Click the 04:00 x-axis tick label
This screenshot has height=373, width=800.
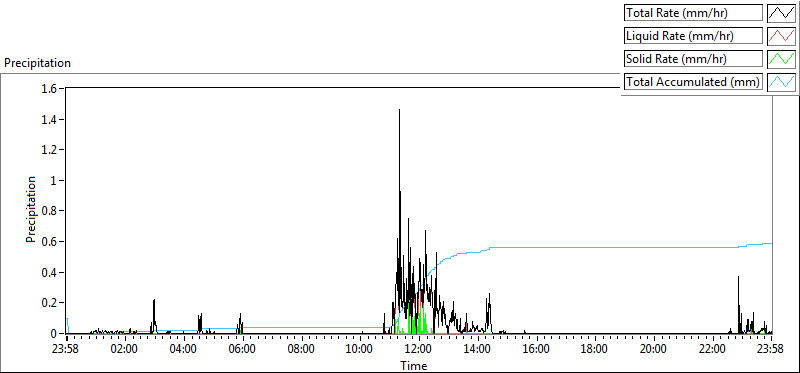click(x=184, y=350)
